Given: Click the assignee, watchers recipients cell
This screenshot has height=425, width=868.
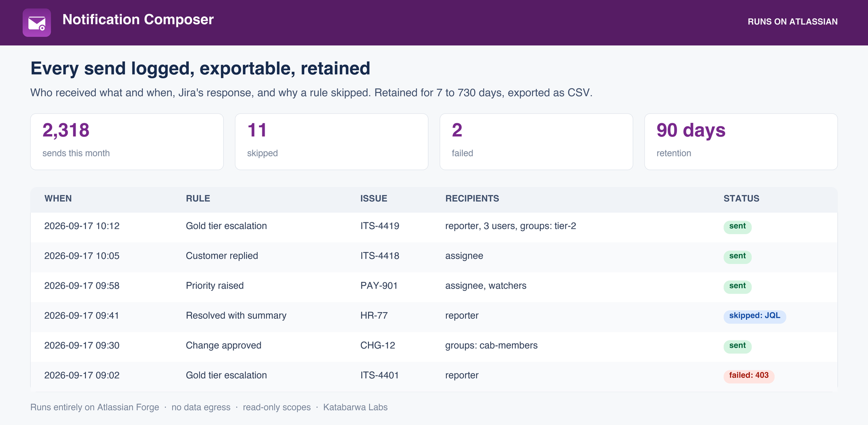Looking at the screenshot, I should (x=486, y=286).
